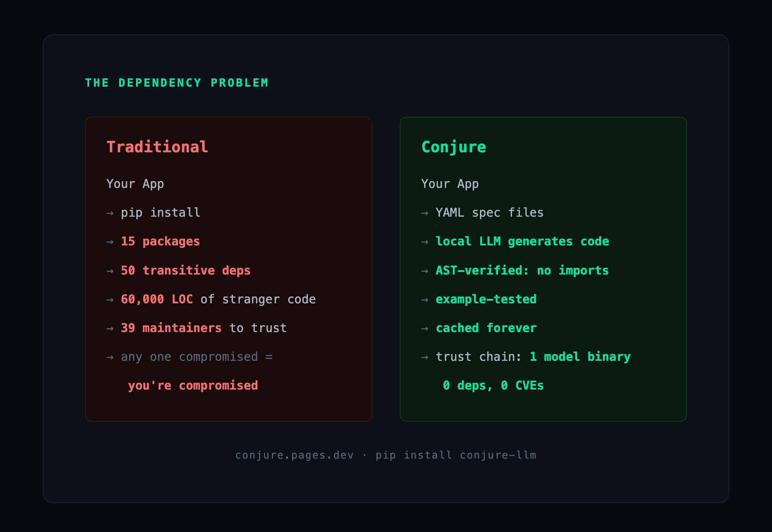Click the '1 model binary' text
Screen dimensions: 772x532
point(580,357)
